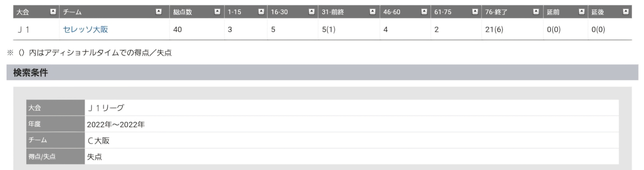Click the 21(6) cell value
The width and height of the screenshot is (644, 170).
tap(494, 29)
